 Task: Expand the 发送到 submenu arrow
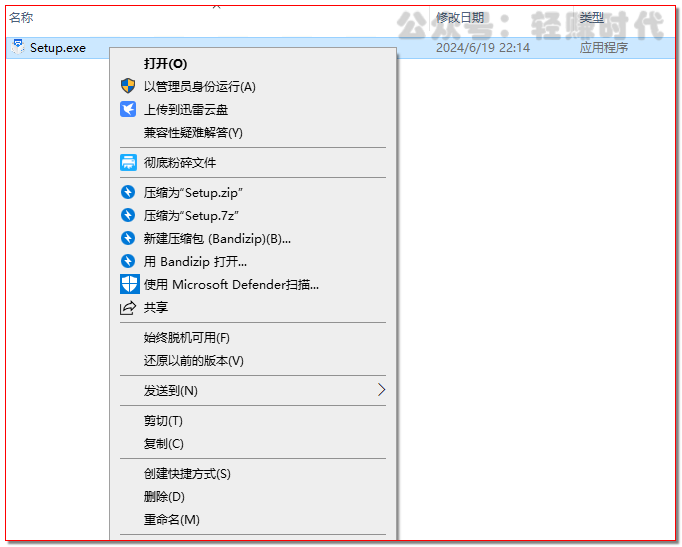[x=381, y=390]
